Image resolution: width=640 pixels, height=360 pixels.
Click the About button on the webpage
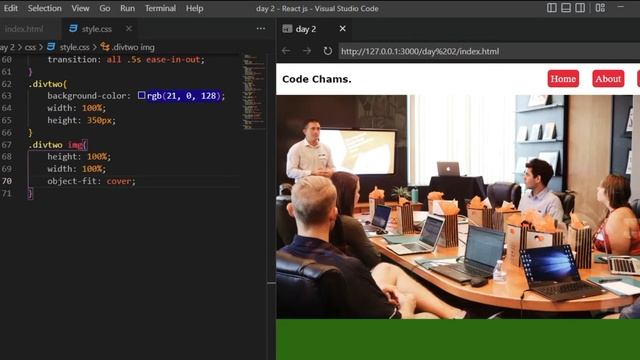608,79
